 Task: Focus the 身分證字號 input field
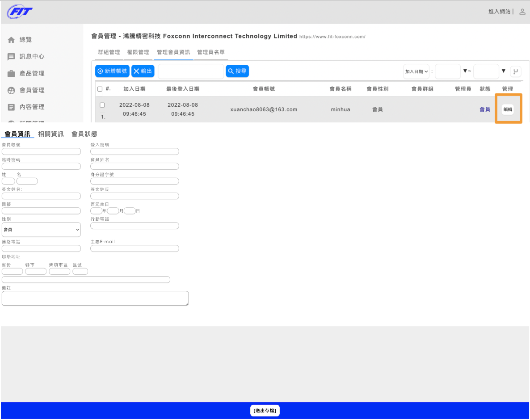pyautogui.click(x=135, y=181)
